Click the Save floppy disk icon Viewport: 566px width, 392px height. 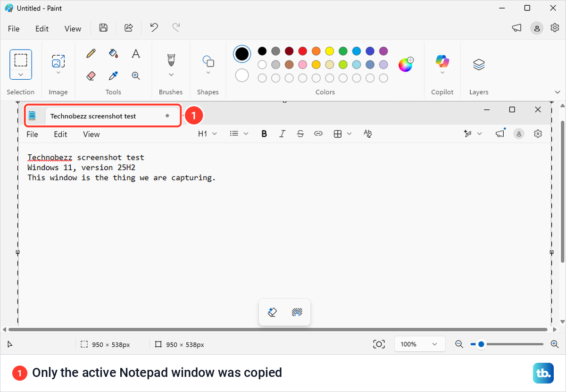pyautogui.click(x=104, y=28)
